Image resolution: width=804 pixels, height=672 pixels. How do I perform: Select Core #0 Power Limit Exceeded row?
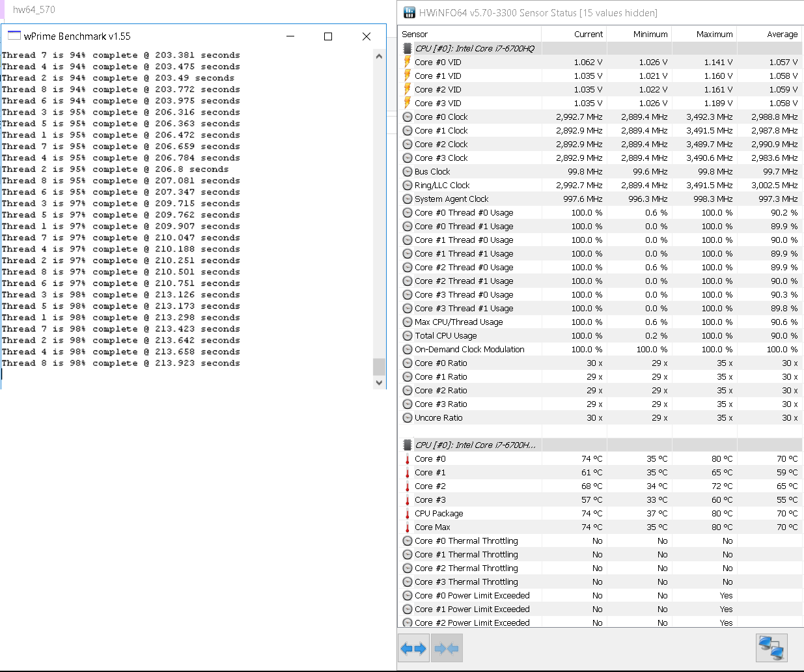point(600,595)
